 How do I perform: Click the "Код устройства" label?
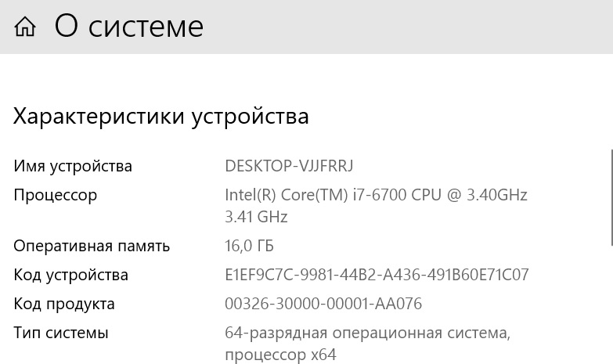tap(70, 275)
